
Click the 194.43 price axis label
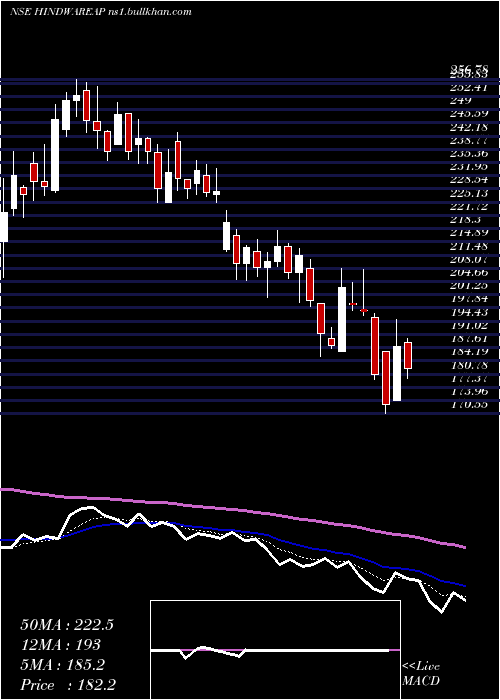pyautogui.click(x=468, y=312)
